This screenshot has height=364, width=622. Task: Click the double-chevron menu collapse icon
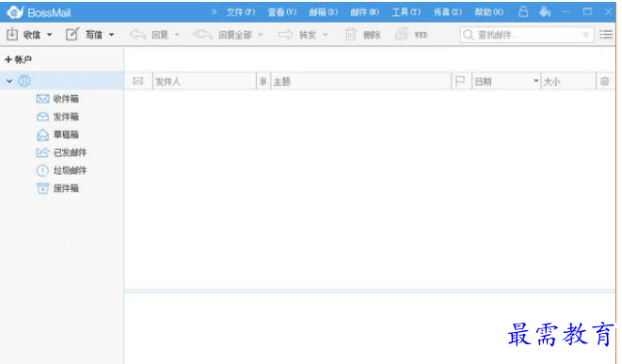tap(214, 12)
